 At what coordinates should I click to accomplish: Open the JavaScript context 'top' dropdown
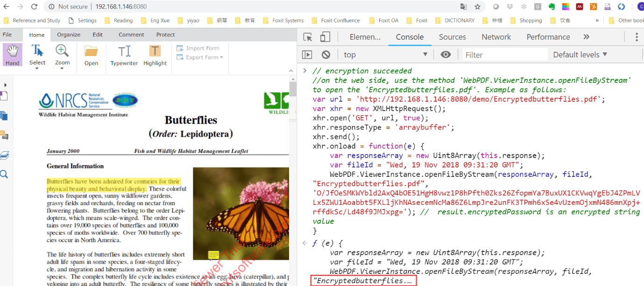386,55
